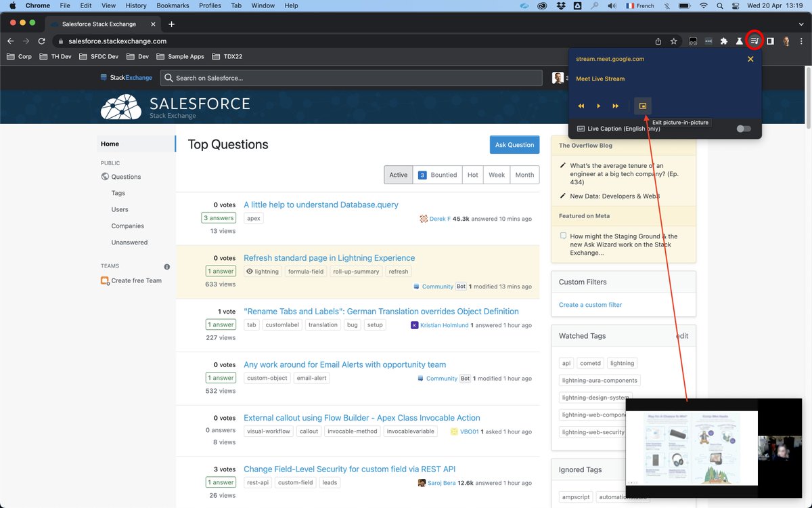Click the Teams info icon
The width and height of the screenshot is (812, 508).
tap(167, 267)
